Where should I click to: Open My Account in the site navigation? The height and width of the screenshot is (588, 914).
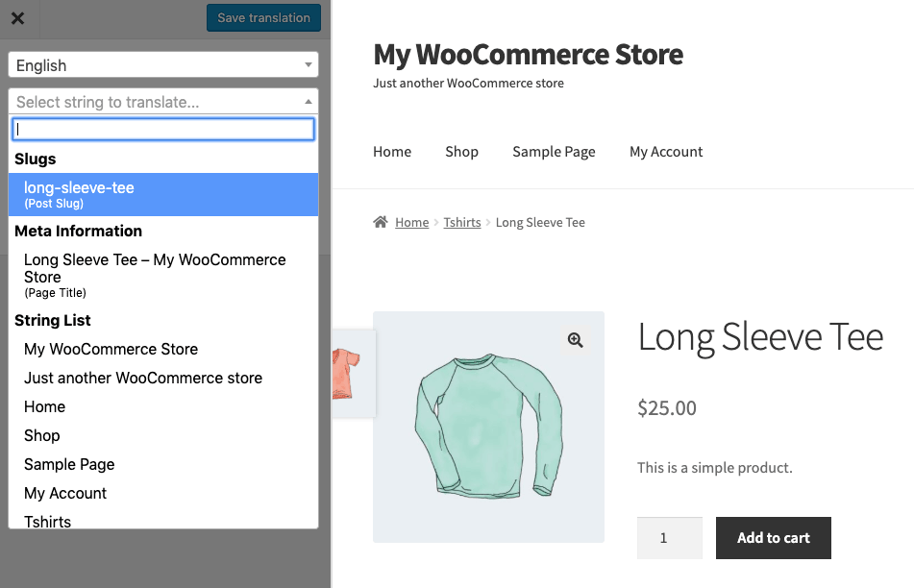pyautogui.click(x=666, y=152)
